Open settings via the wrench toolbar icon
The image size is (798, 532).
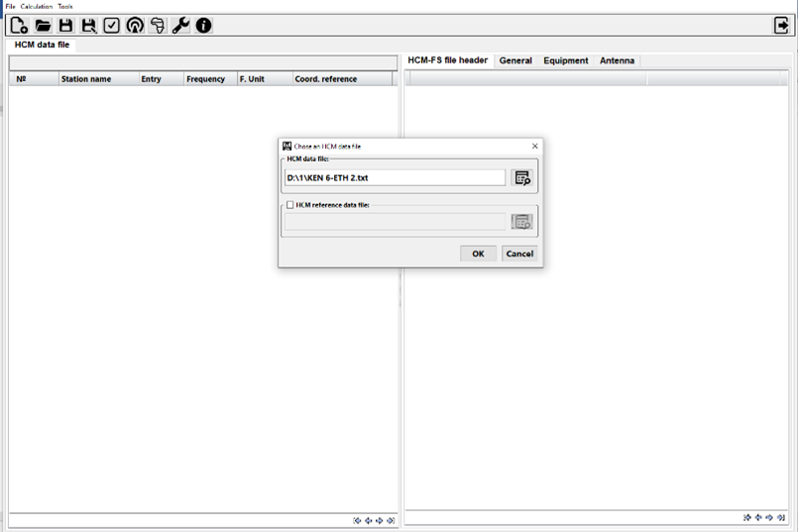[180, 26]
